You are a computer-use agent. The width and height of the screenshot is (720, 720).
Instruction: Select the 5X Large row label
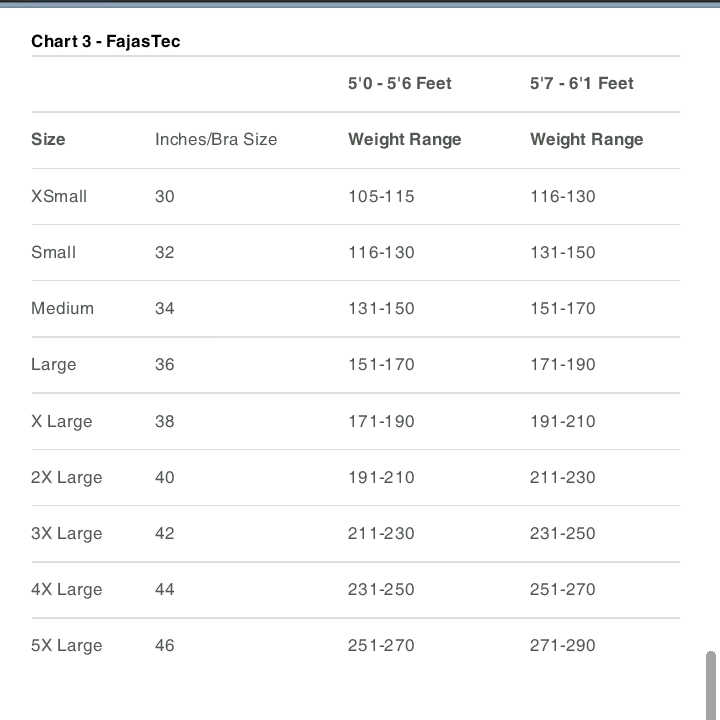(x=66, y=645)
